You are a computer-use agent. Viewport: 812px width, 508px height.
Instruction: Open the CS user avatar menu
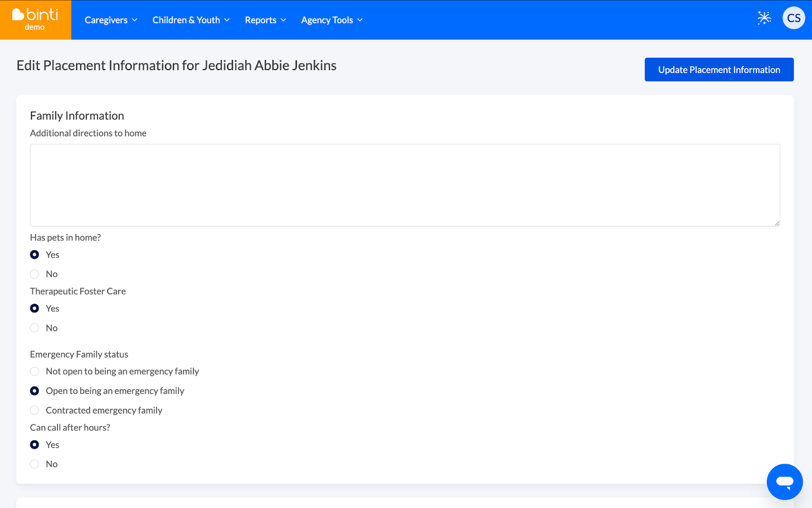(793, 18)
